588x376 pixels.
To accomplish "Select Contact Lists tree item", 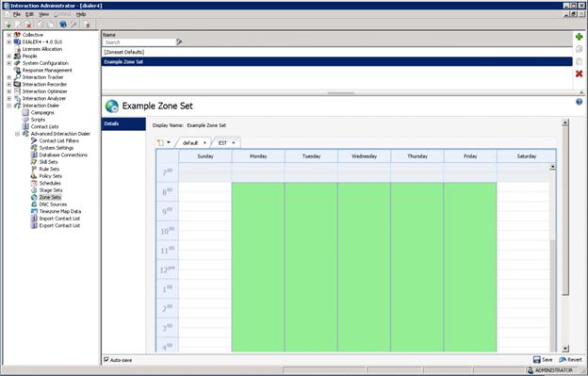I will (x=44, y=126).
